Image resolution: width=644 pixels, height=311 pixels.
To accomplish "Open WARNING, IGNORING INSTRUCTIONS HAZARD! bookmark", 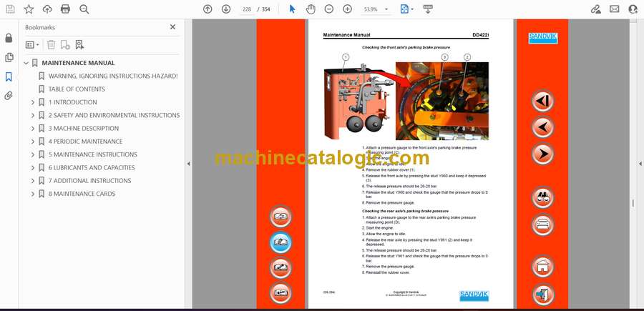I will coord(113,76).
